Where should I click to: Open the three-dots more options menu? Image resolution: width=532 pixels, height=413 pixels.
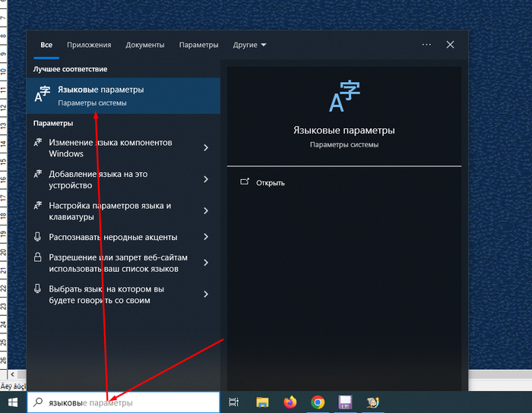pyautogui.click(x=426, y=45)
